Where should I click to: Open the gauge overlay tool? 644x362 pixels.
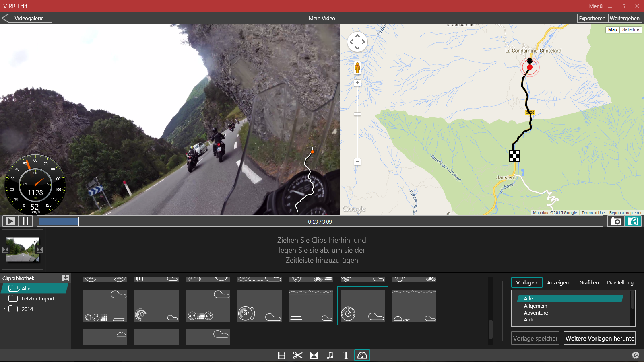coord(362,355)
